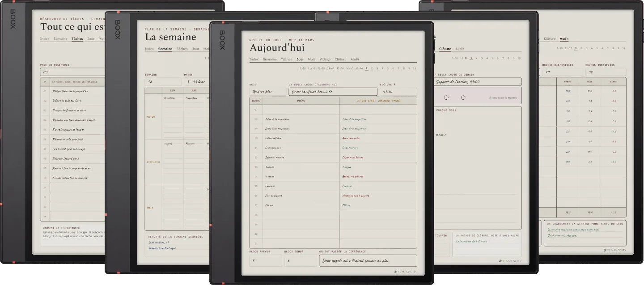Tap the 'Deux appels qui n'étaient jamais au plan' field
The width and height of the screenshot is (644, 285).
(368, 260)
